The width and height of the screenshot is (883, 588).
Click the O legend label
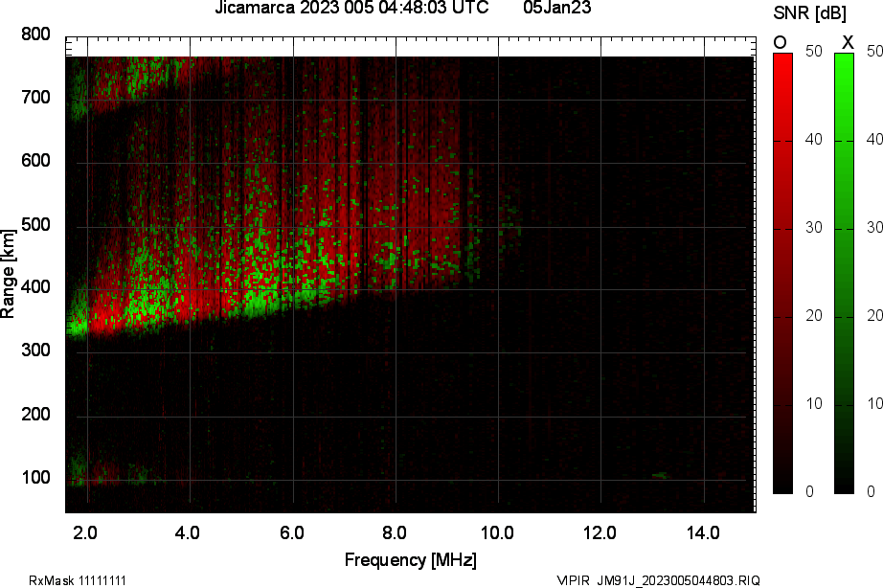pos(780,42)
